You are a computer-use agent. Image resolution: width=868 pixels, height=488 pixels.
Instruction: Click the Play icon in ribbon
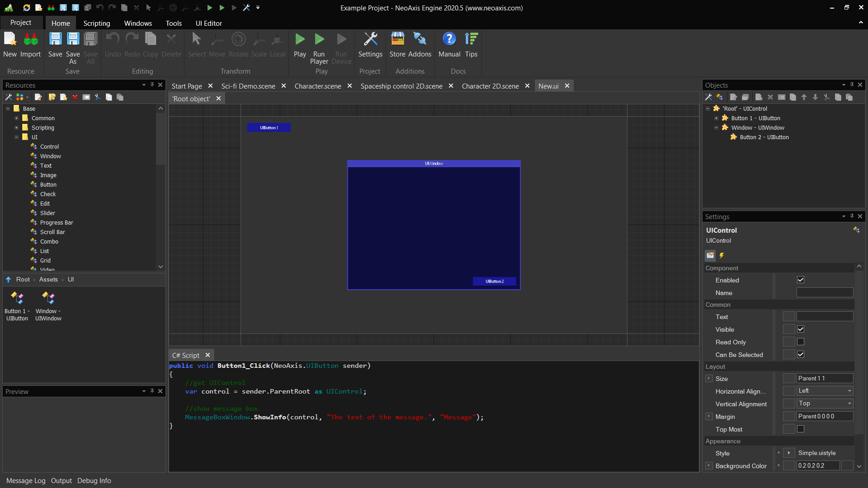(x=300, y=40)
